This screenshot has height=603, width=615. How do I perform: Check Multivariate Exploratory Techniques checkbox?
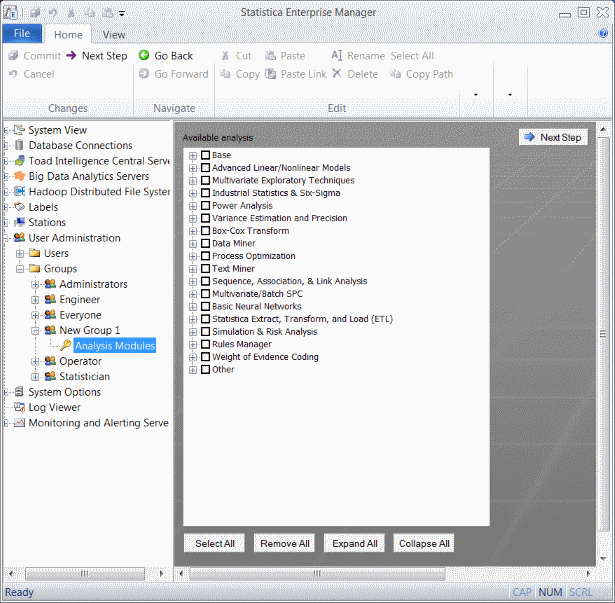pos(206,180)
